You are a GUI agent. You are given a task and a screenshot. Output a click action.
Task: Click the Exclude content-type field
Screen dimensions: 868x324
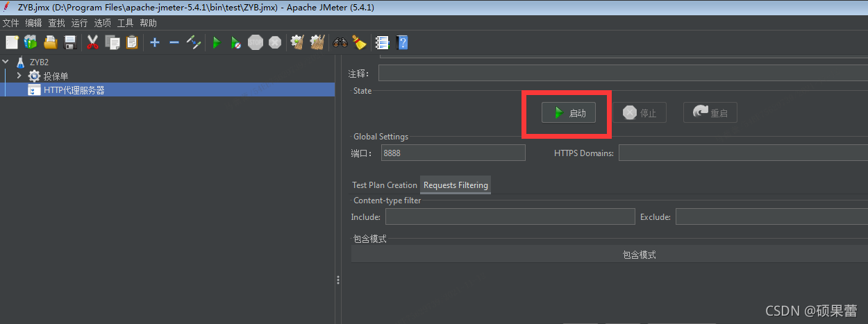[x=771, y=216]
